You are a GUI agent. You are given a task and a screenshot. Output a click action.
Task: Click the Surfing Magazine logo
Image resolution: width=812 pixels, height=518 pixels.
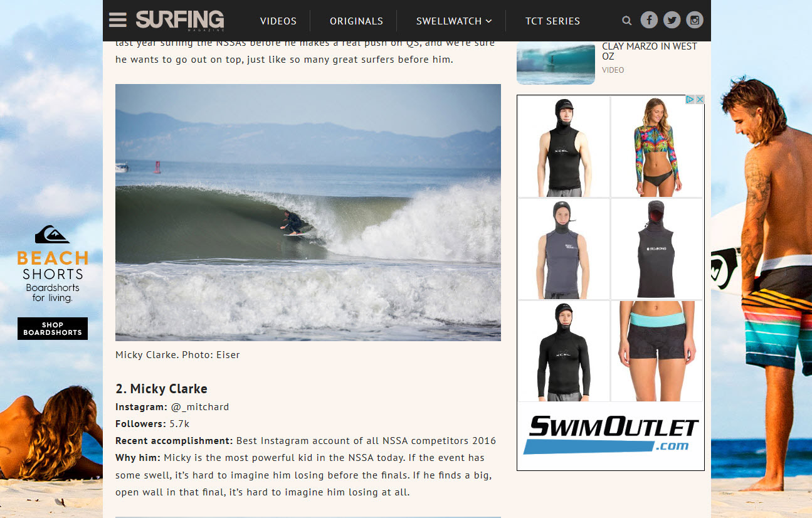tap(180, 20)
